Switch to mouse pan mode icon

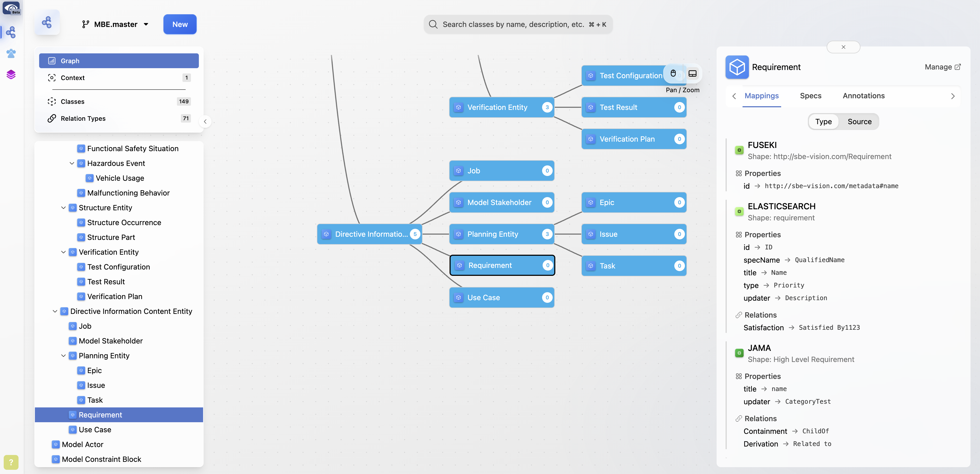673,73
